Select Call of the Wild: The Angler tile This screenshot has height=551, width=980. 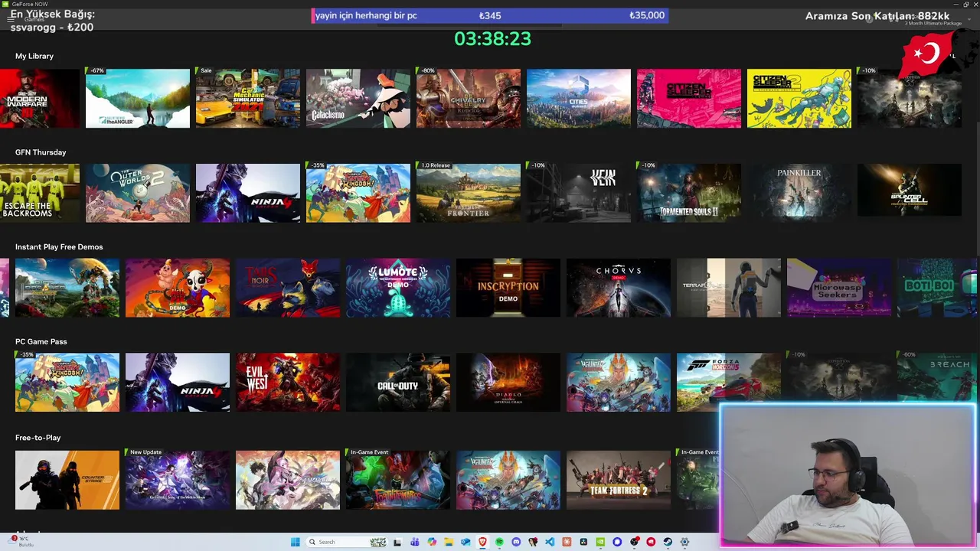138,98
